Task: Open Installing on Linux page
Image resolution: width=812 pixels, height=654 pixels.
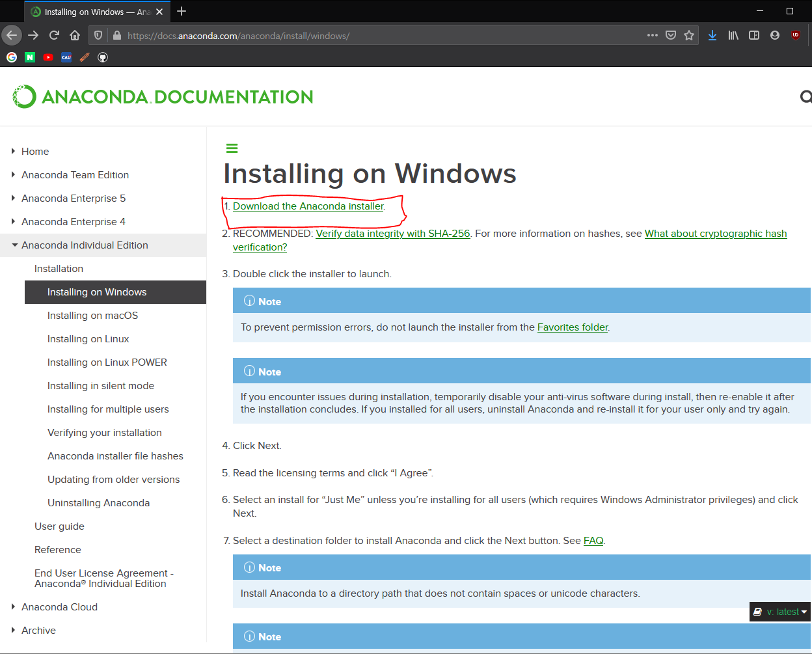Action: 88,338
